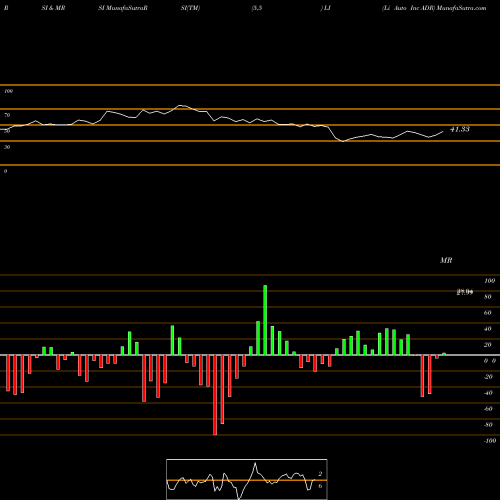The height and width of the screenshot is (500, 500).
Task: Click the 'SI(TM)' header text
Action: [x=190, y=8]
